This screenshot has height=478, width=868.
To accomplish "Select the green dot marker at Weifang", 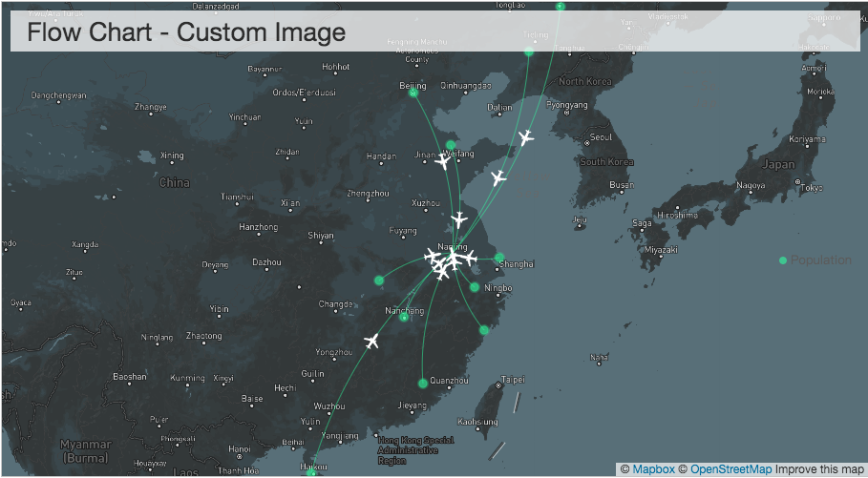I will click(451, 145).
